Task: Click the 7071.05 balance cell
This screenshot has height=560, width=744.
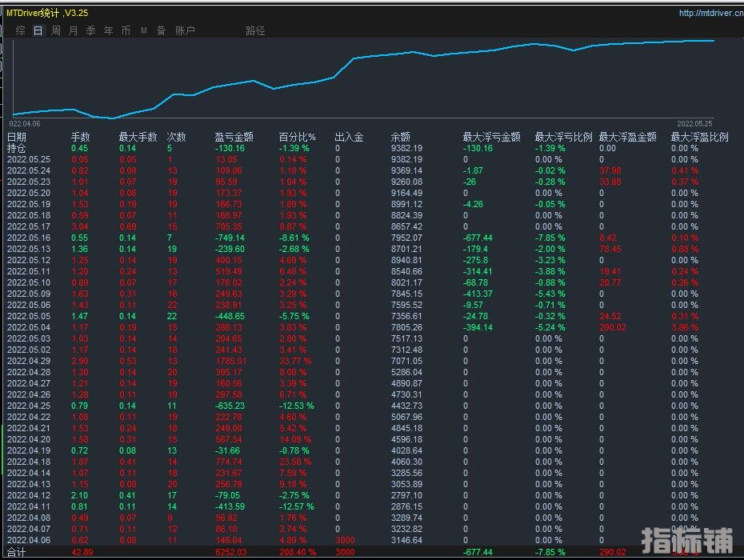Action: click(x=406, y=361)
